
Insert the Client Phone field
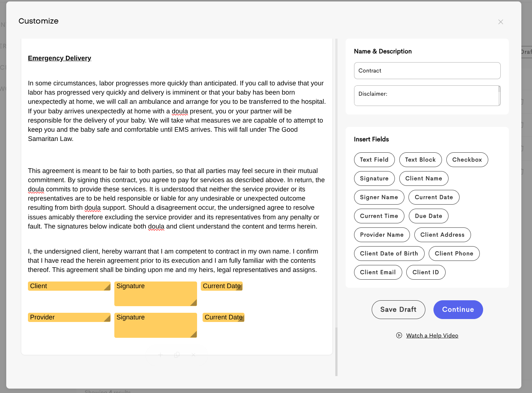pyautogui.click(x=454, y=254)
